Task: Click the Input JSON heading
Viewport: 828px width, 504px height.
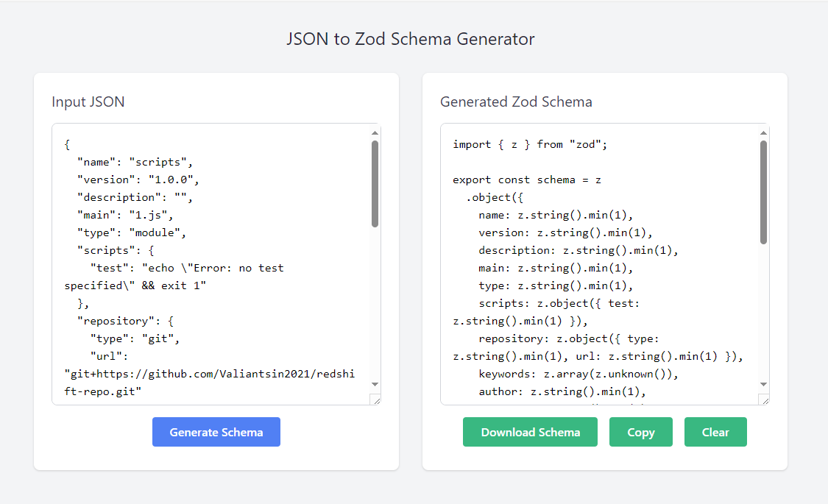Action: tap(88, 102)
